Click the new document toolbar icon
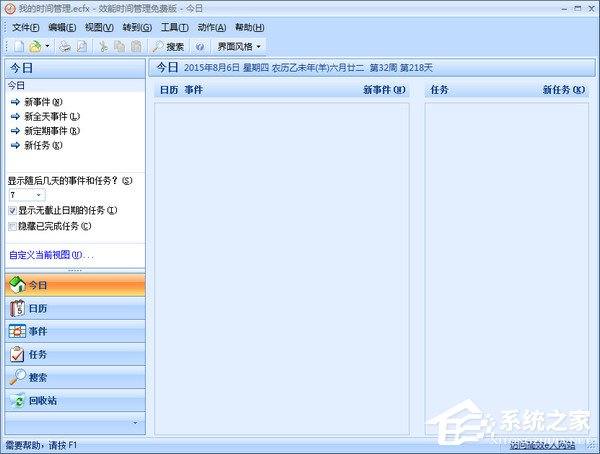Image resolution: width=600 pixels, height=454 pixels. click(19, 47)
